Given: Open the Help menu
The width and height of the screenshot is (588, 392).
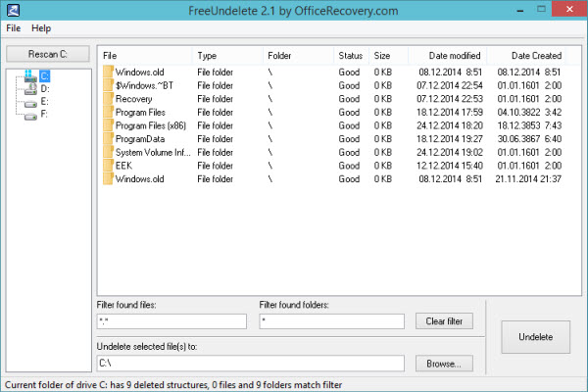Looking at the screenshot, I should 41,28.
